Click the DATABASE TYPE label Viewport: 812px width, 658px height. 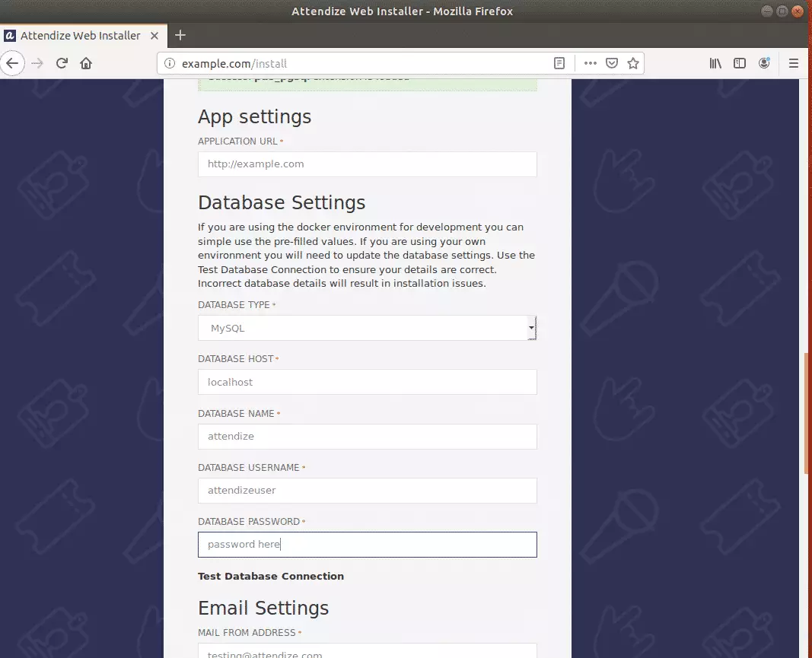(x=234, y=305)
